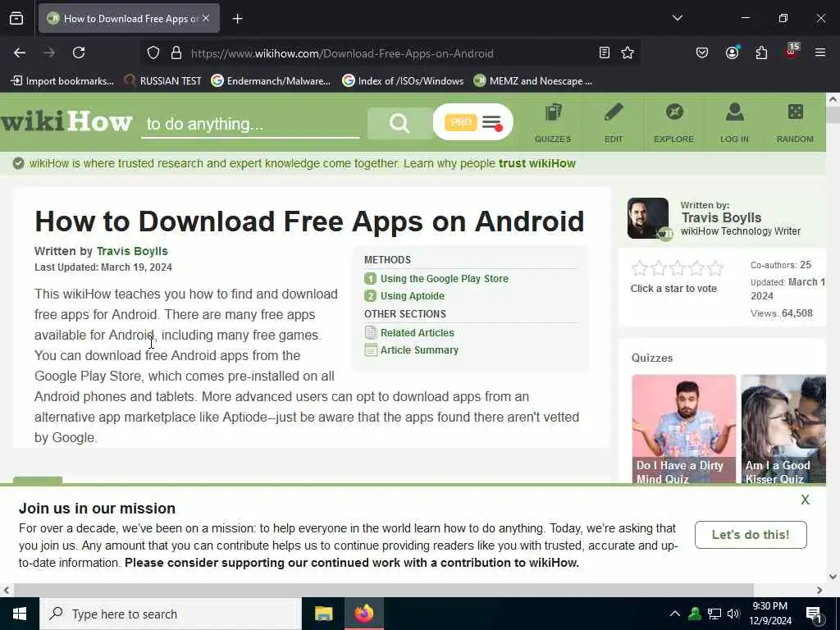Click horizontal scrollbar left arrow
Viewport: 840px width, 630px height.
click(x=7, y=590)
